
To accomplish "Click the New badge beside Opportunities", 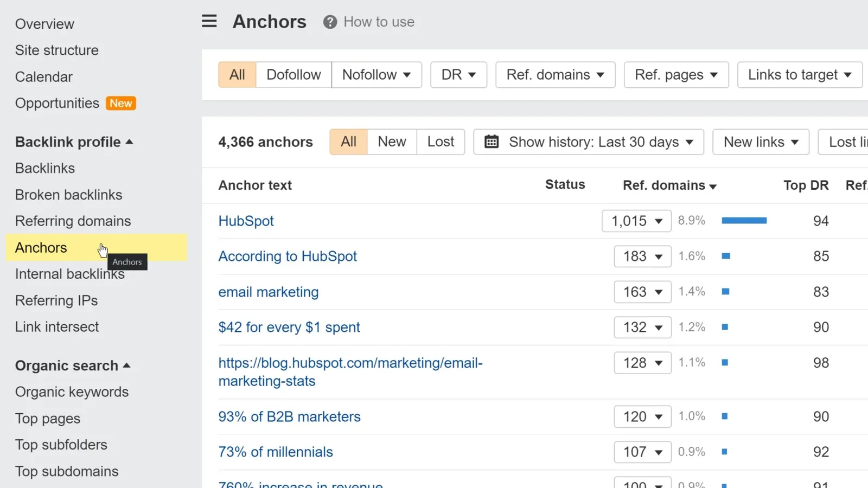I will [120, 103].
